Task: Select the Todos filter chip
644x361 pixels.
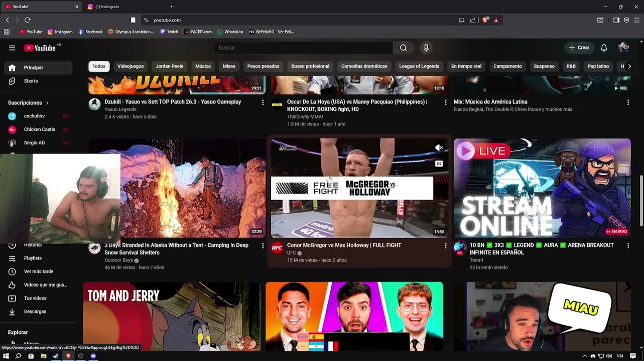Action: coord(99,66)
